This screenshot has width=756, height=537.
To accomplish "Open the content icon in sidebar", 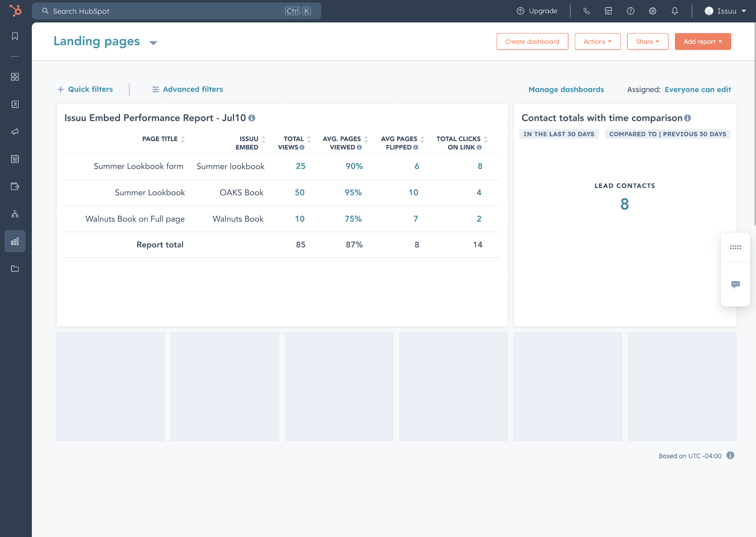I will pyautogui.click(x=15, y=159).
